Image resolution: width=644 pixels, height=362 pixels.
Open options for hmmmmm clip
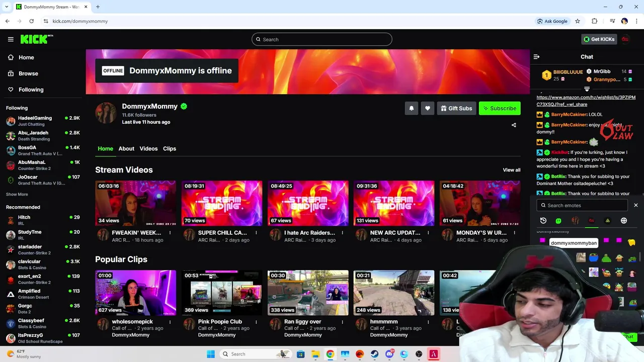[428, 322]
